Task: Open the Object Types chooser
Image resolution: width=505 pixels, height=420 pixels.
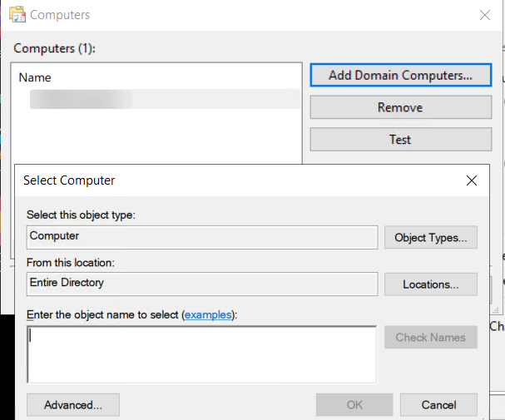Action: point(430,238)
